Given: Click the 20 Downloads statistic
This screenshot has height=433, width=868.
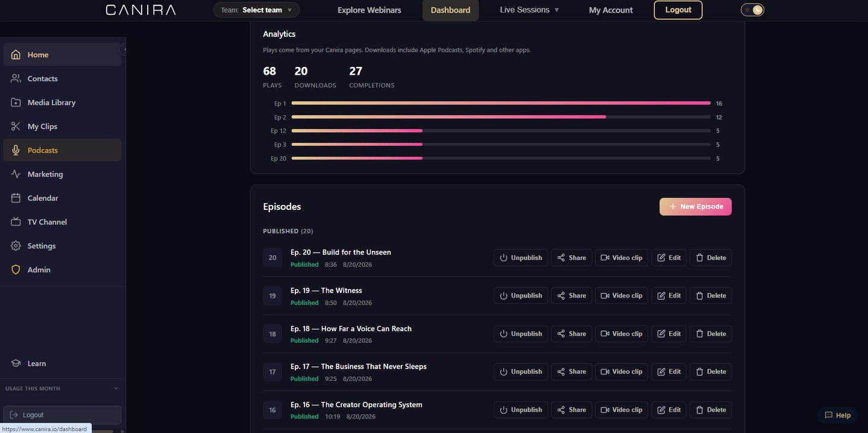Looking at the screenshot, I should 315,77.
